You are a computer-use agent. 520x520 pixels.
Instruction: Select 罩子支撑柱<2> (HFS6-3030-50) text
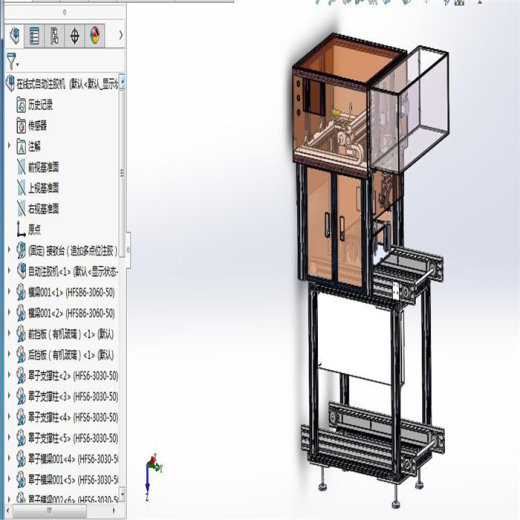(x=73, y=376)
